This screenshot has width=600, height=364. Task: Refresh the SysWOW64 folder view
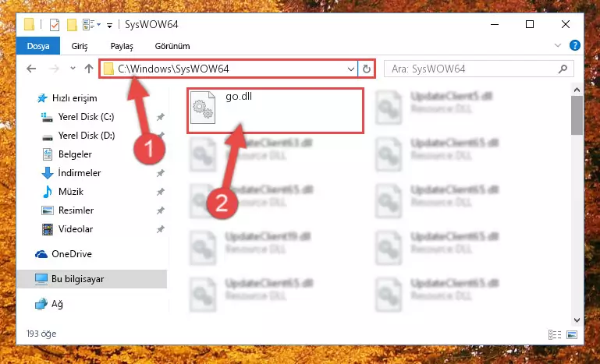[x=366, y=69]
